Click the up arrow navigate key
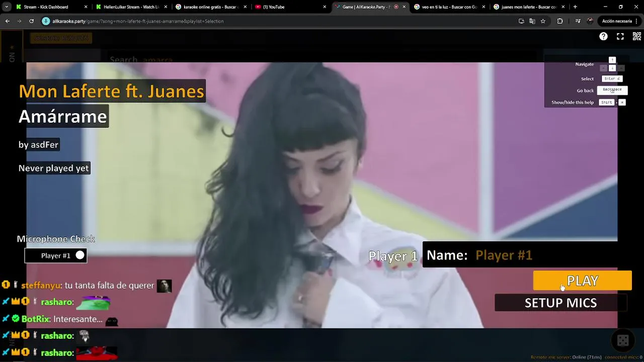The height and width of the screenshot is (362, 644). click(x=612, y=60)
